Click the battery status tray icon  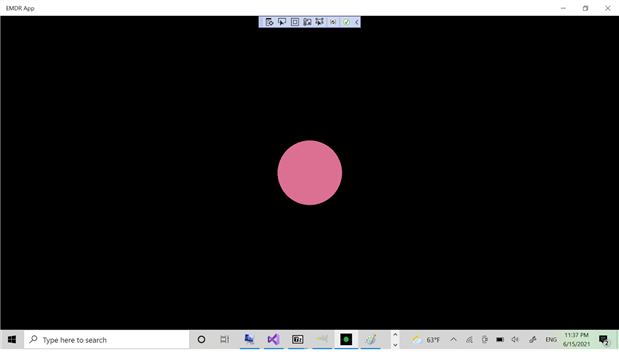500,339
